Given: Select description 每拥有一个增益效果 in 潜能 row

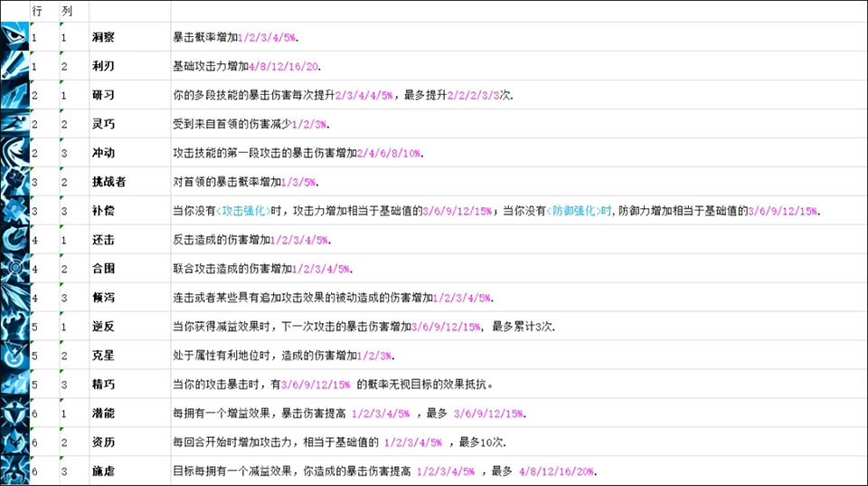Looking at the screenshot, I should point(221,413).
